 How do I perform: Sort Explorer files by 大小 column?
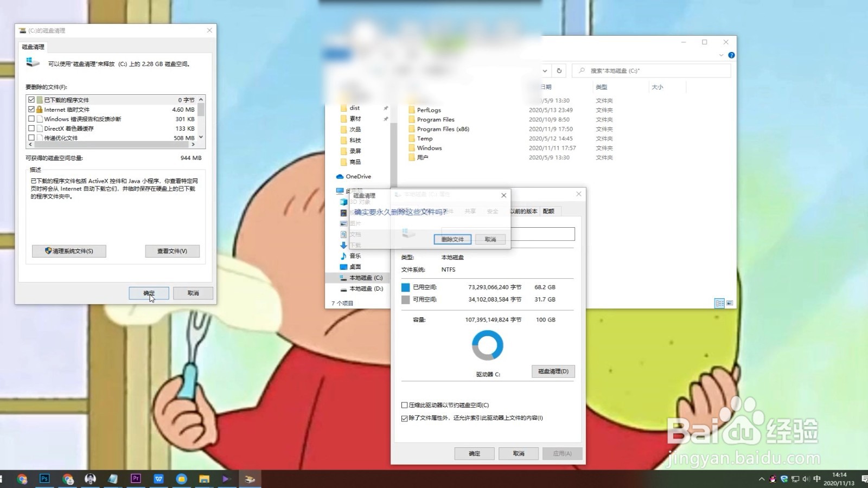coord(658,87)
